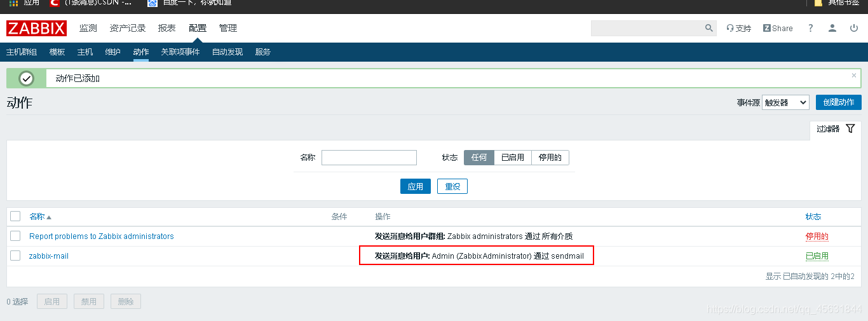This screenshot has width=868, height=321.
Task: Open the support (支持) link
Action: [738, 28]
